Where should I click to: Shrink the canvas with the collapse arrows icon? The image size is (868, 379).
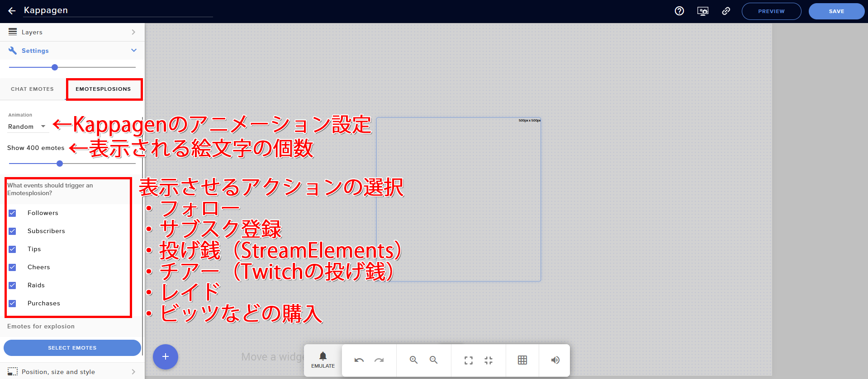coord(489,360)
